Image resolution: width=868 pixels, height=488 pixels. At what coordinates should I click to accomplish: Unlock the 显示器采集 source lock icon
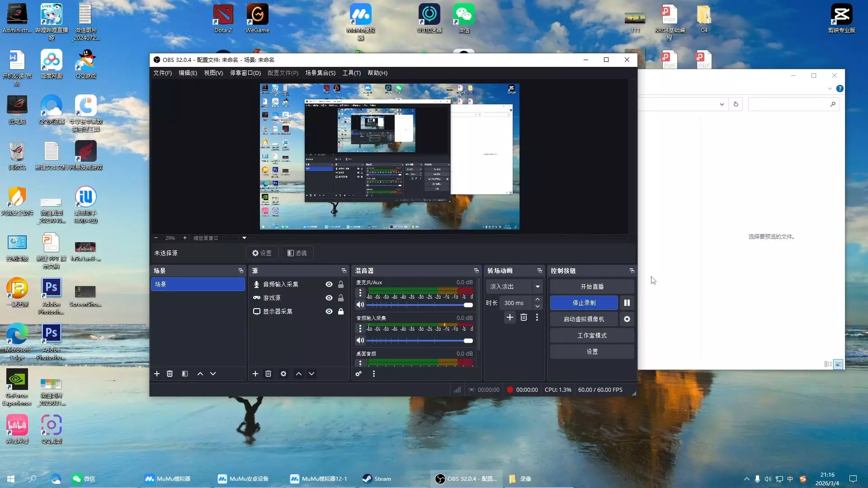point(341,311)
